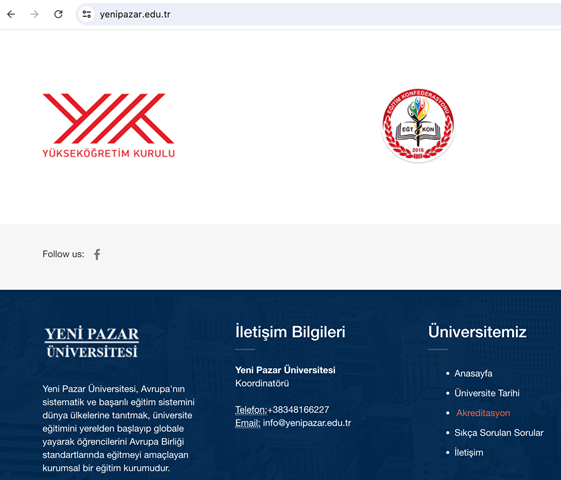Open the İletişim footer link
This screenshot has height=480, width=561.
click(469, 452)
